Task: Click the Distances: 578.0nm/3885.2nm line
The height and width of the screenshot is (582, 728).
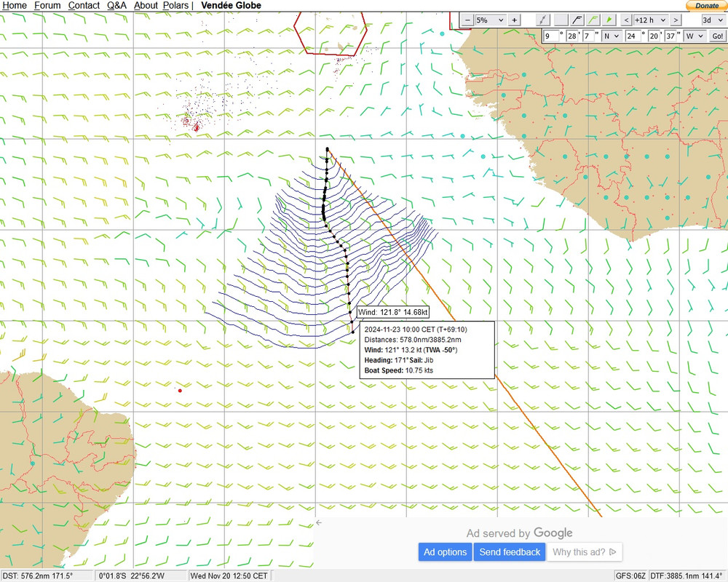Action: pos(413,340)
